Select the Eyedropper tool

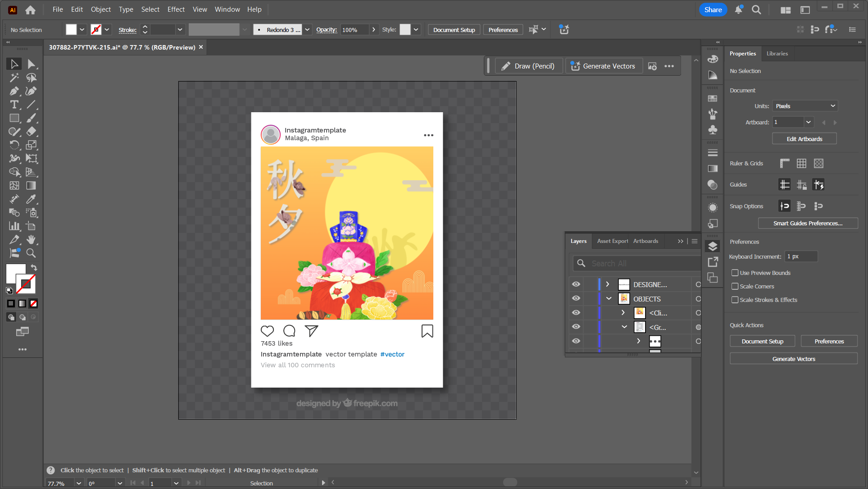click(x=31, y=199)
